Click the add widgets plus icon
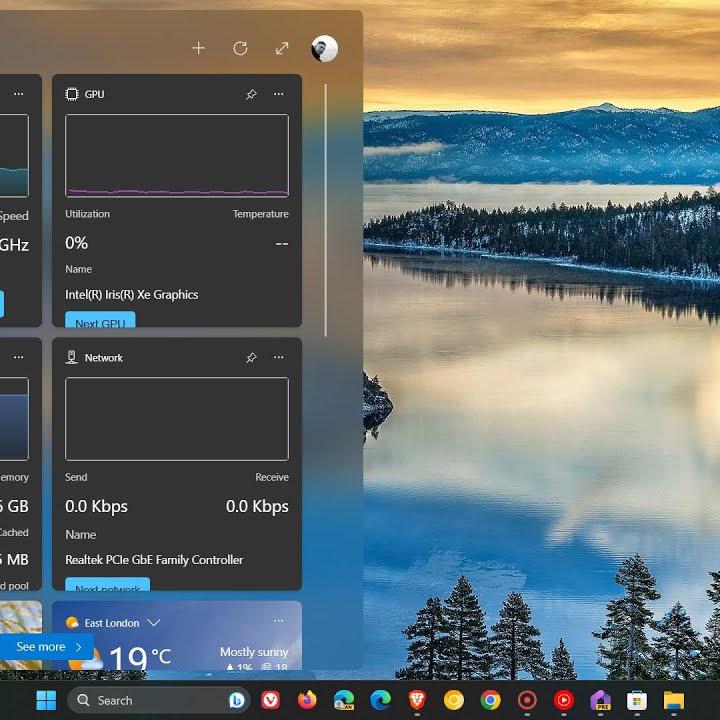Viewport: 720px width, 720px height. [x=198, y=48]
